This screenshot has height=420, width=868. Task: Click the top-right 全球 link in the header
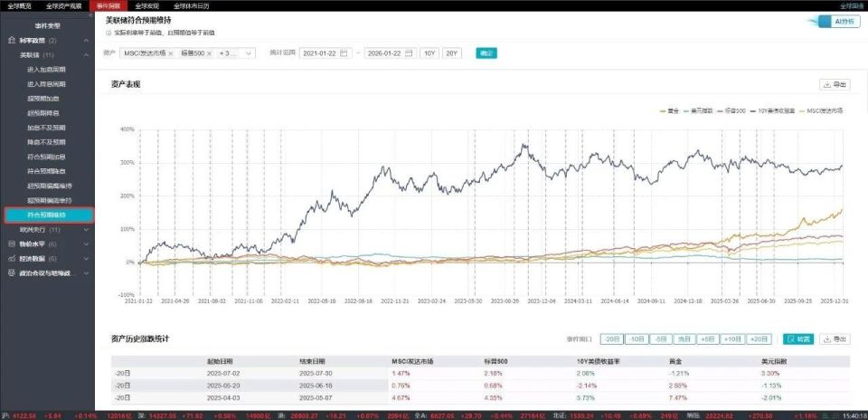pyautogui.click(x=851, y=6)
